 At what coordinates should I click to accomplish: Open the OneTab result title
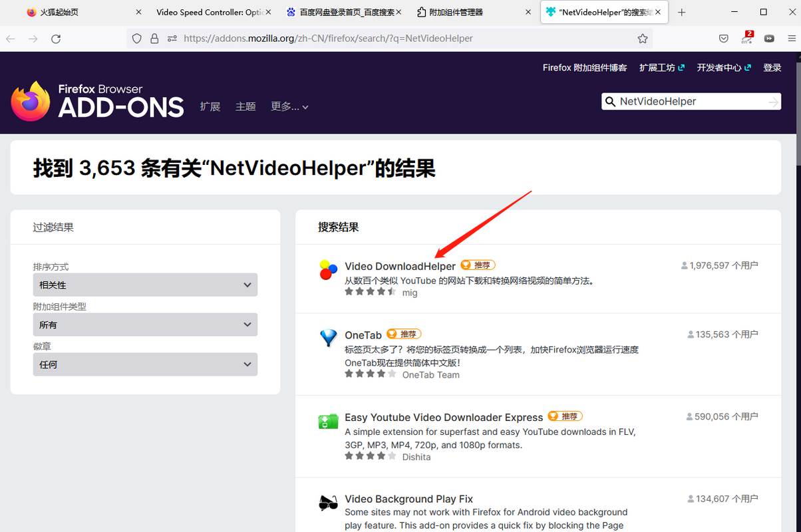point(363,334)
